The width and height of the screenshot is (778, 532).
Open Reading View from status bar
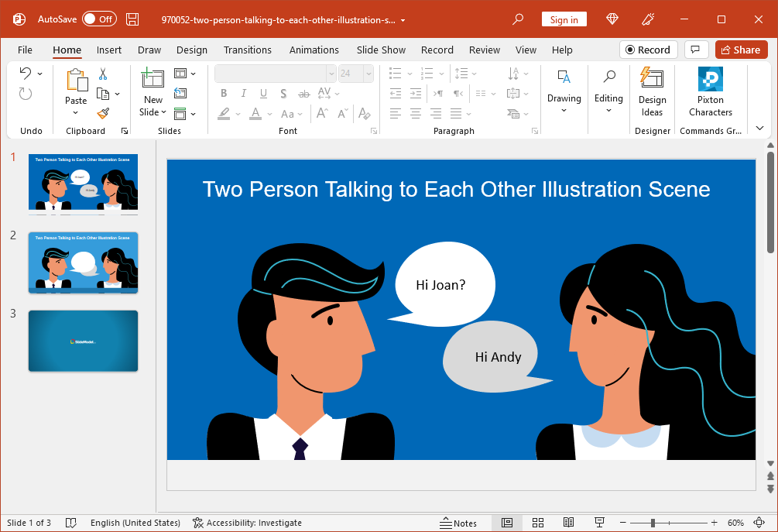pos(568,523)
